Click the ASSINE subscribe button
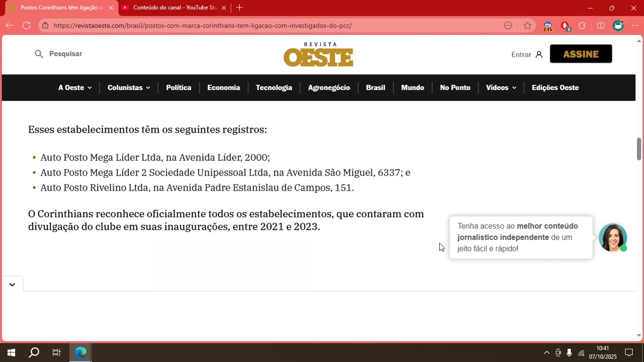This screenshot has width=644, height=362. [581, 54]
